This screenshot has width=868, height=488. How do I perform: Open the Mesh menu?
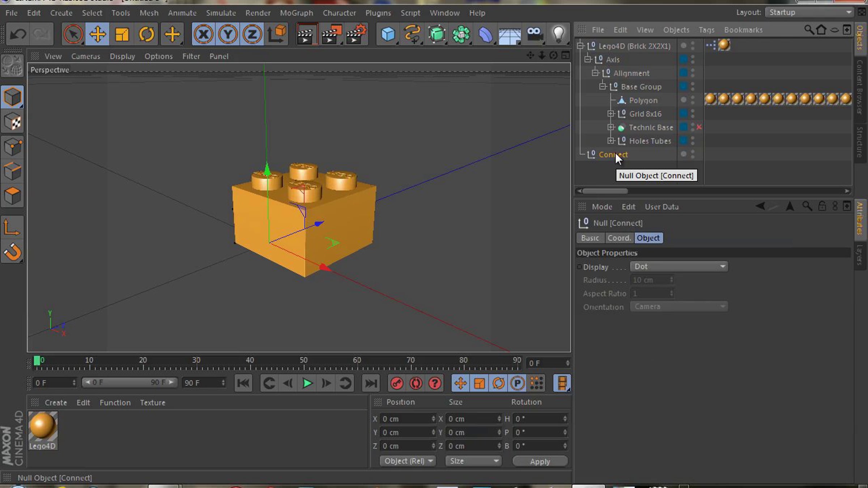[149, 13]
